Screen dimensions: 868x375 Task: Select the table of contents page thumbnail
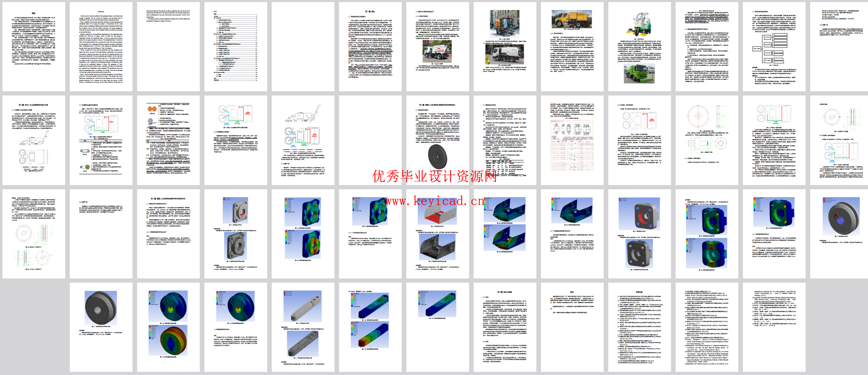[x=235, y=47]
